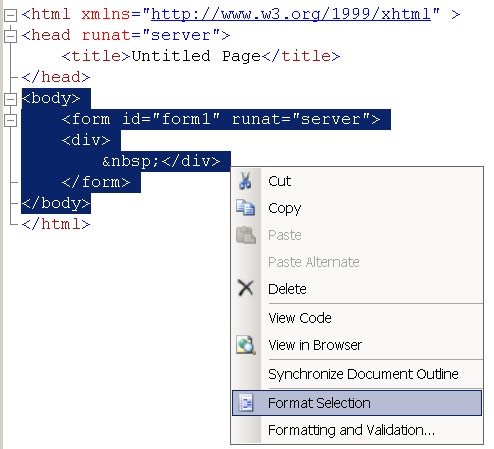Click the grayed Paste clipboard icon
This screenshot has width=494, height=449.
click(246, 235)
